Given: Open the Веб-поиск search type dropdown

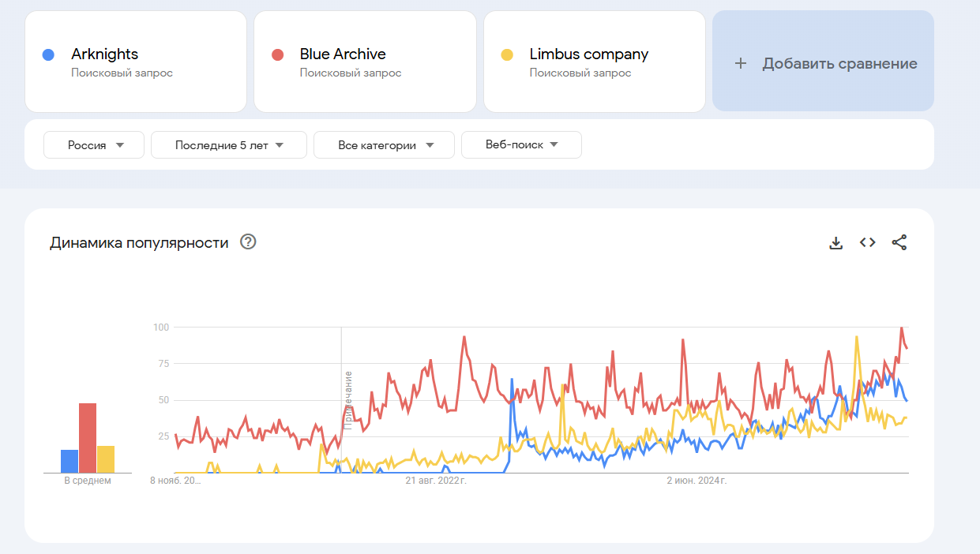Looking at the screenshot, I should [x=521, y=145].
